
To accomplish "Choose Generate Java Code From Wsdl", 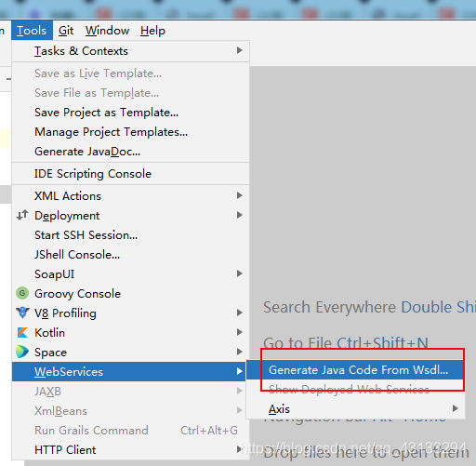I will tap(355, 369).
